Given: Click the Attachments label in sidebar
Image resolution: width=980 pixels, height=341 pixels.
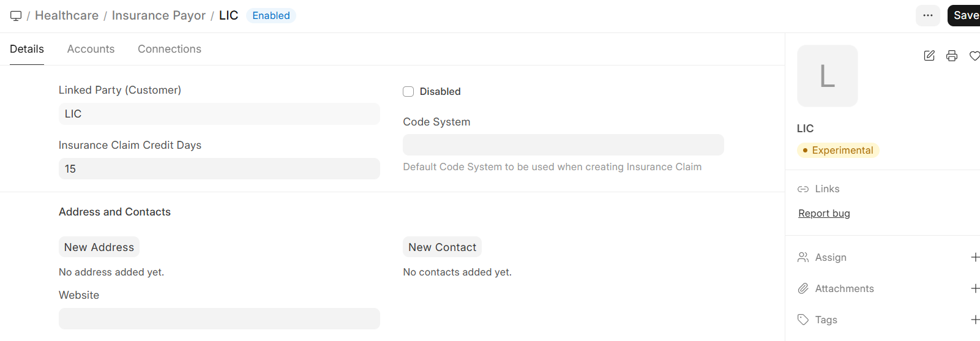Looking at the screenshot, I should 844,289.
